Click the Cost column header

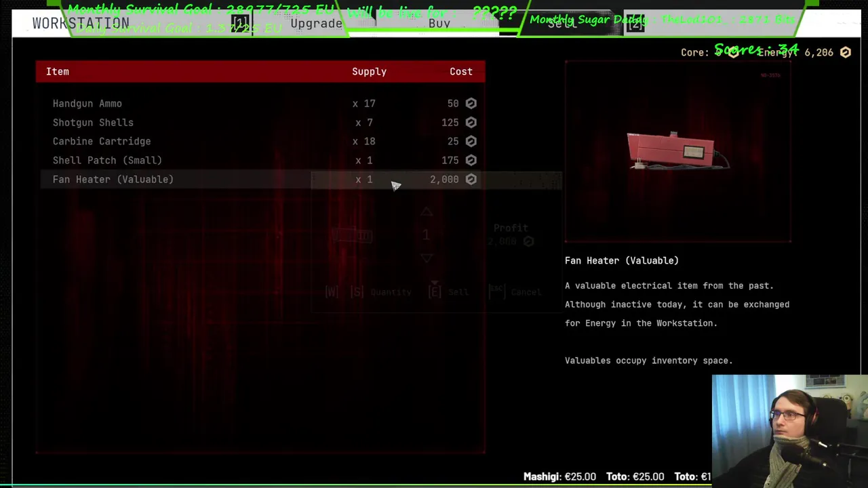click(461, 71)
